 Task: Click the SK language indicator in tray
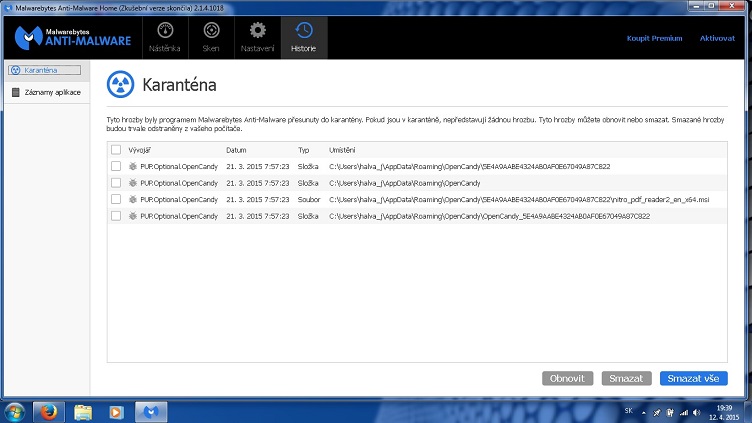(x=628, y=411)
